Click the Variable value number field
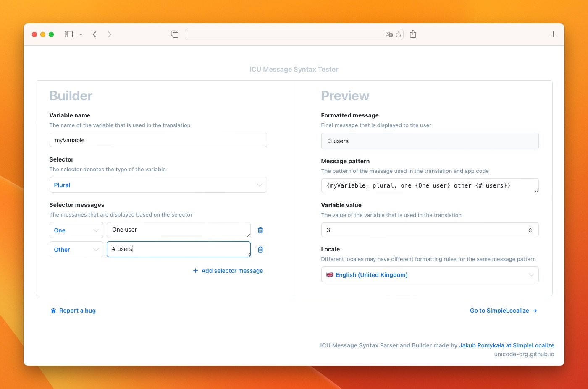The height and width of the screenshot is (389, 588). [x=430, y=230]
